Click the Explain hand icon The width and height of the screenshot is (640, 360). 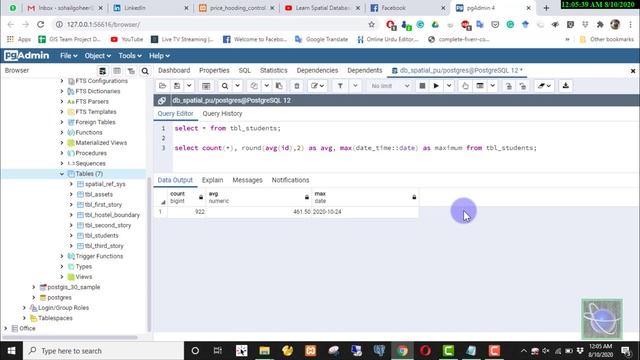[465, 86]
